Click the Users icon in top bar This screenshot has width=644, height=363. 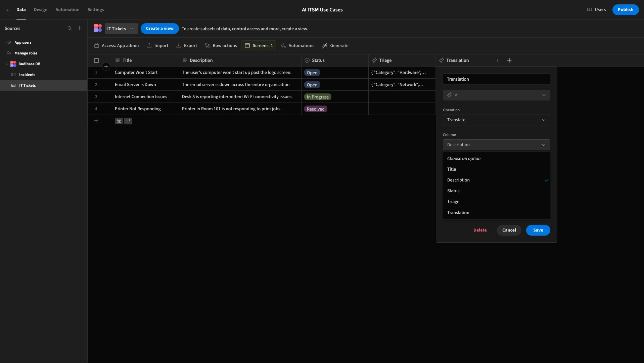(589, 10)
